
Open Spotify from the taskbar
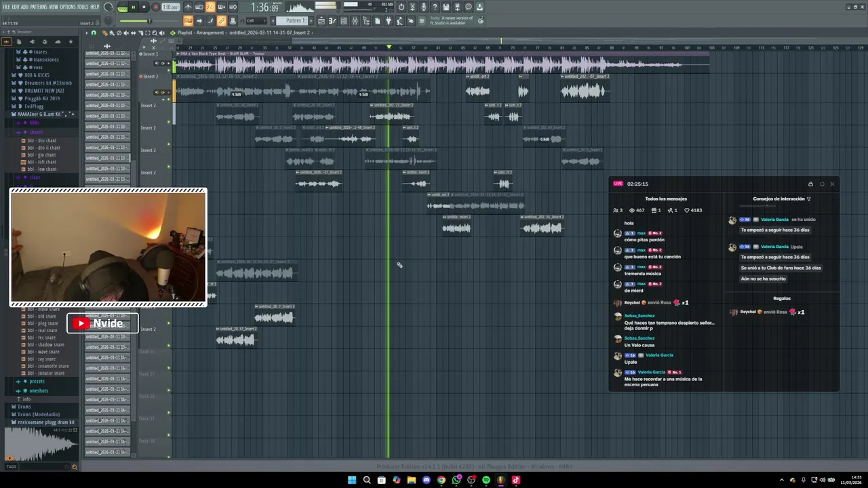click(x=486, y=480)
